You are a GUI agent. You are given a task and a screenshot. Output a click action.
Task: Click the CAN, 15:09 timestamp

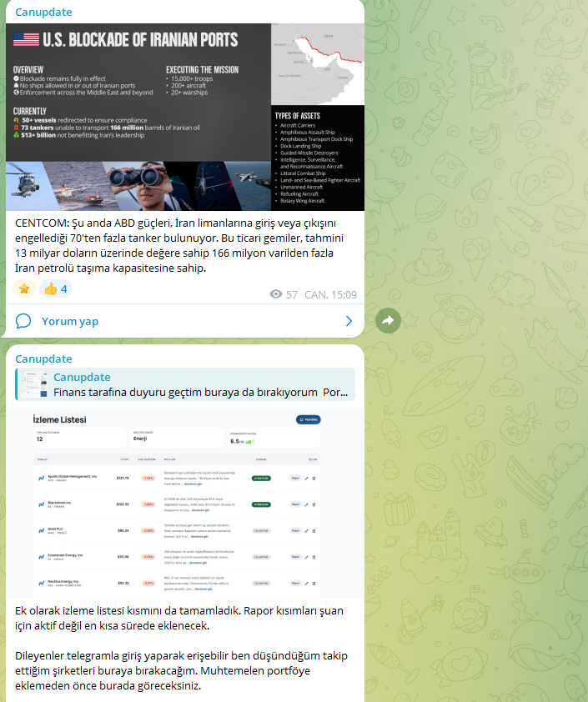[x=330, y=294]
